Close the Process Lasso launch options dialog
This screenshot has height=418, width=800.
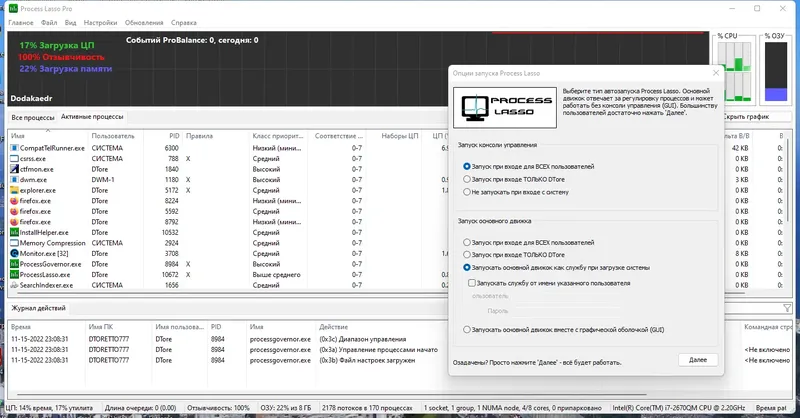(716, 73)
